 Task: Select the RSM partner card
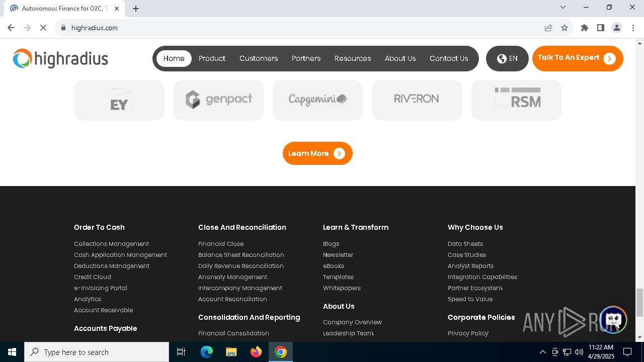[516, 100]
